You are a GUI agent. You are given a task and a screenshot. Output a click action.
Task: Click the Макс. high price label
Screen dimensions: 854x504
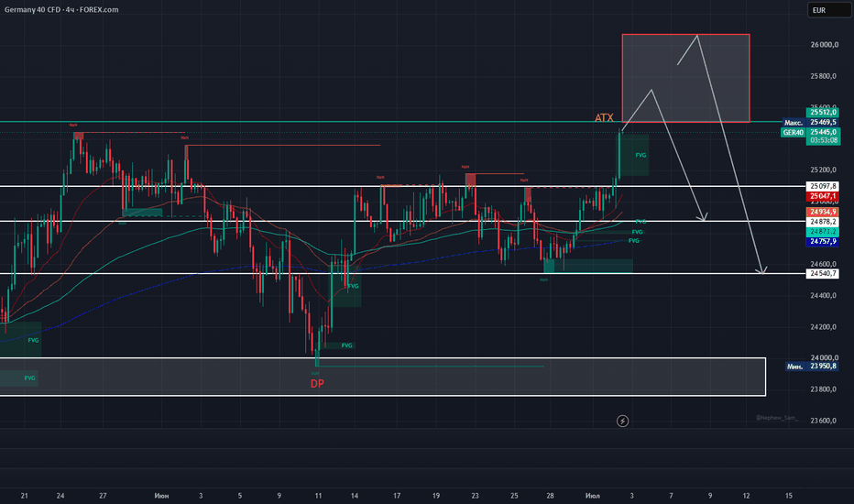pyautogui.click(x=794, y=123)
